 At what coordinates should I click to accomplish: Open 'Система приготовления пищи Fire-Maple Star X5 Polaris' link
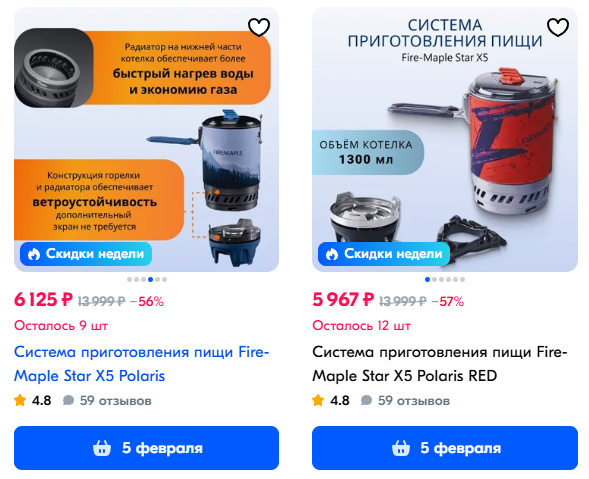coord(142,364)
